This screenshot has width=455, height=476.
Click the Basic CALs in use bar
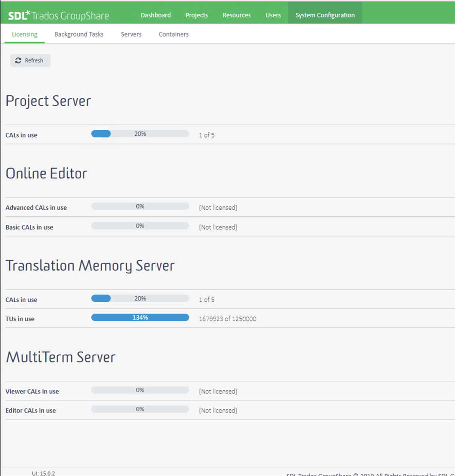(x=140, y=226)
